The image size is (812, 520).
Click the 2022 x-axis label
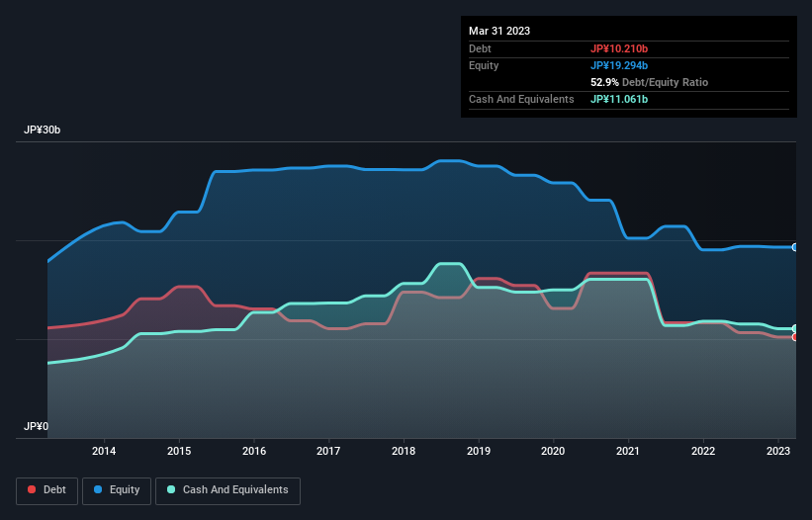[703, 451]
